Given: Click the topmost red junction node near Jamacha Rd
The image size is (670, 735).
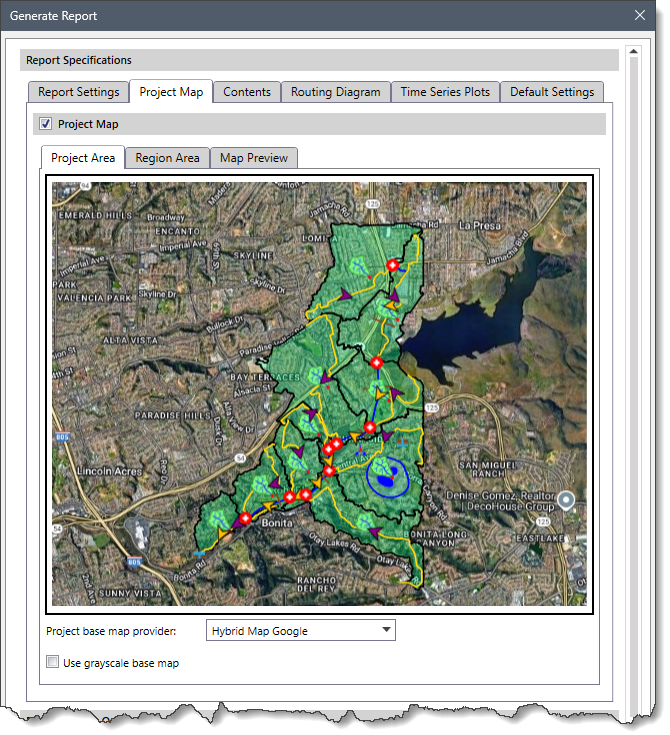Looking at the screenshot, I should [x=393, y=265].
